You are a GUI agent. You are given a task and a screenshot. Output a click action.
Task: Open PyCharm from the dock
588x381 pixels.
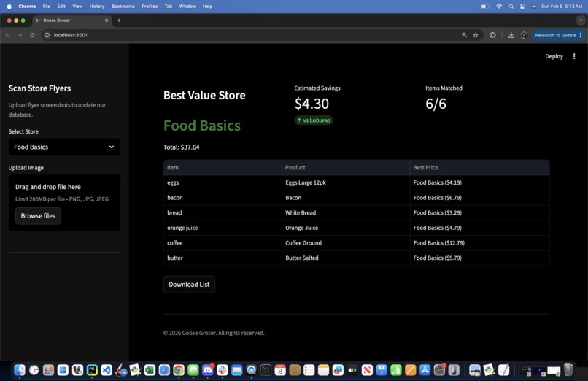(x=92, y=370)
